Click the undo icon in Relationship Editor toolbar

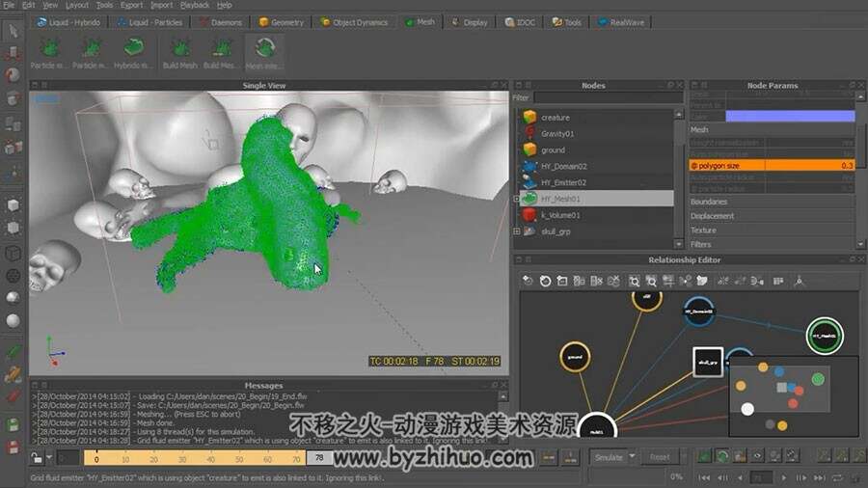coord(528,281)
